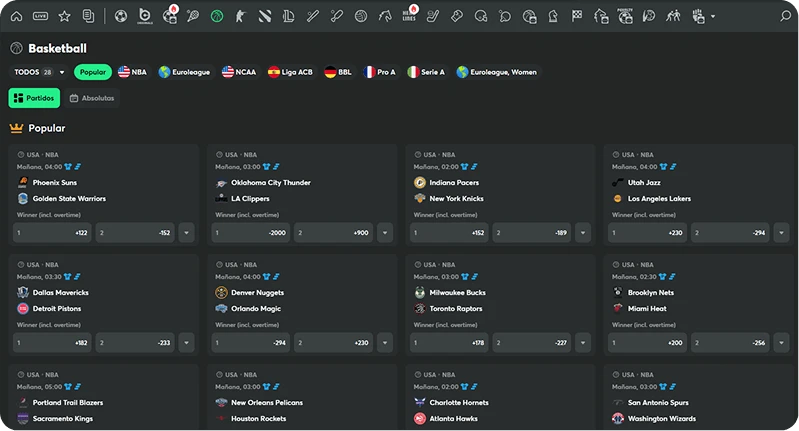Bet on Milwaukee Bucks at +178
The width and height of the screenshot is (799, 431).
[x=449, y=343]
